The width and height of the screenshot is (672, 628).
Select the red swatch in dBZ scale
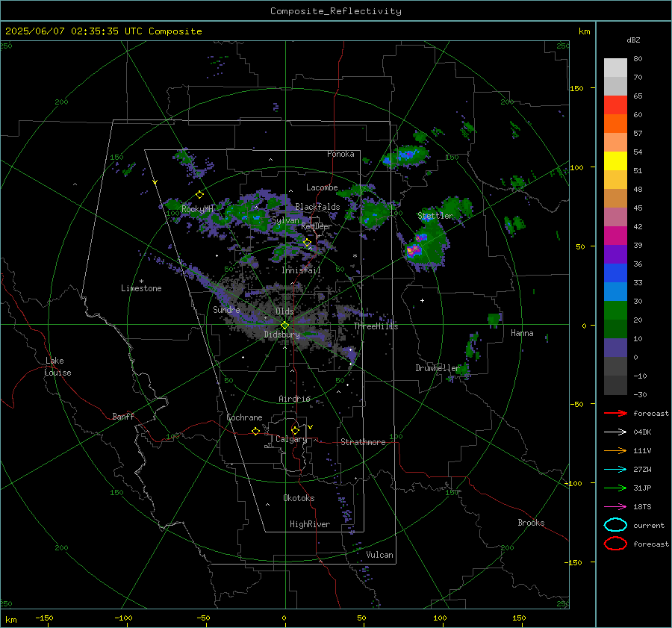point(615,105)
